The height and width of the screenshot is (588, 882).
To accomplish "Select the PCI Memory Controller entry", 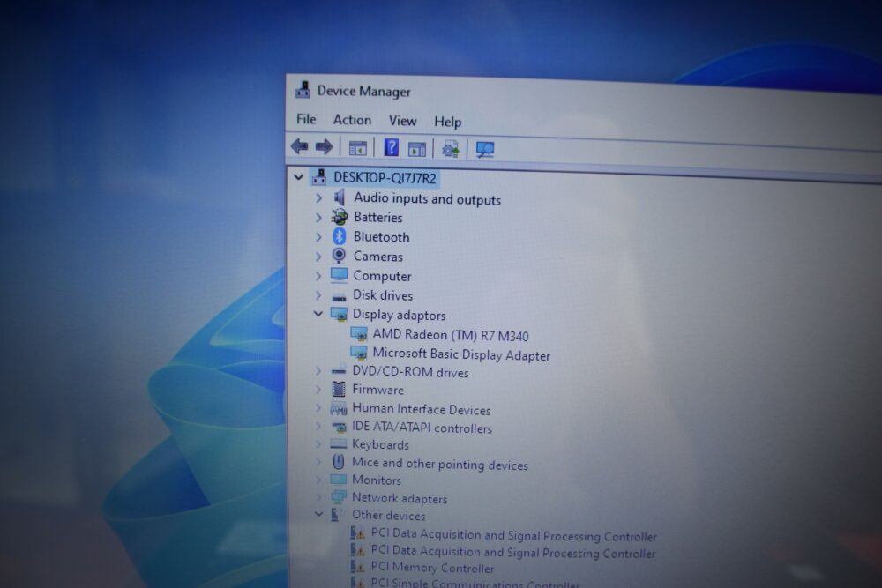I will (432, 568).
